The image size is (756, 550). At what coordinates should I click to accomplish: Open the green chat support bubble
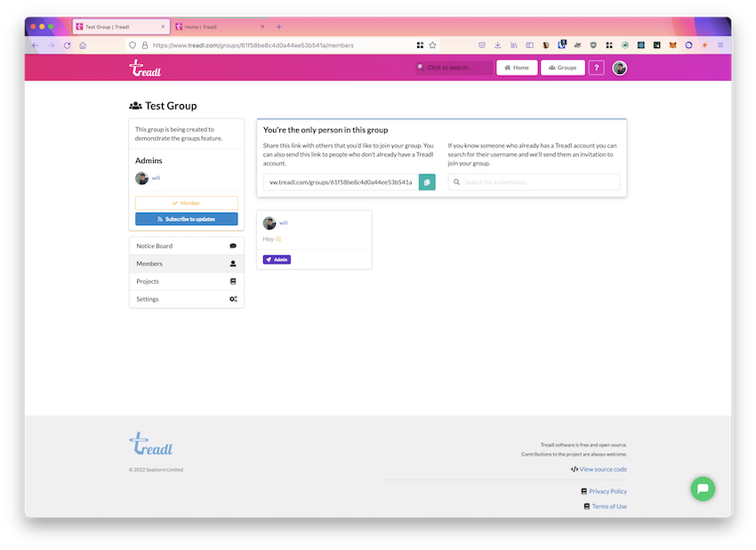click(x=703, y=489)
